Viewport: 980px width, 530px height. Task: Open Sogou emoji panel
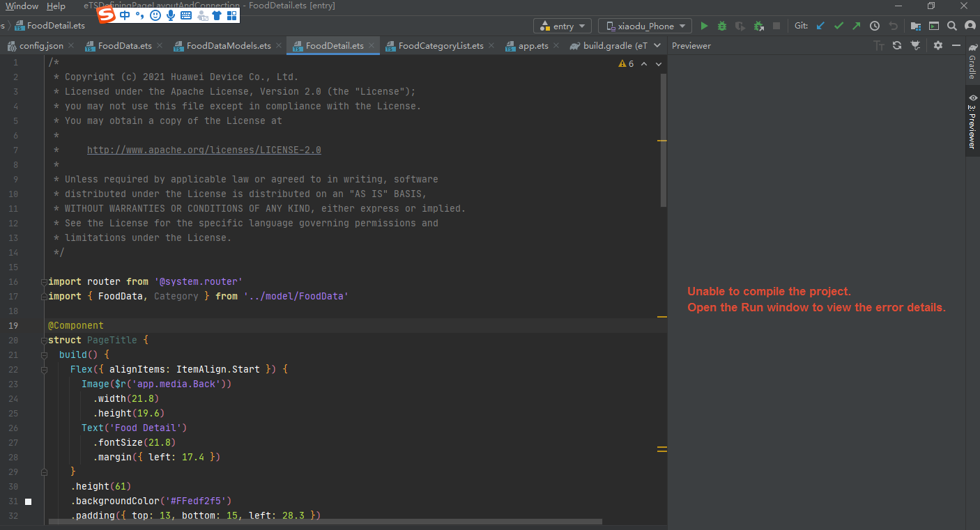[x=155, y=15]
